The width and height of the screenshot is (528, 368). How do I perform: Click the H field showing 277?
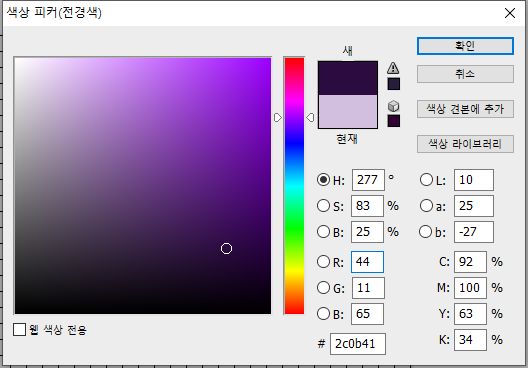368,180
